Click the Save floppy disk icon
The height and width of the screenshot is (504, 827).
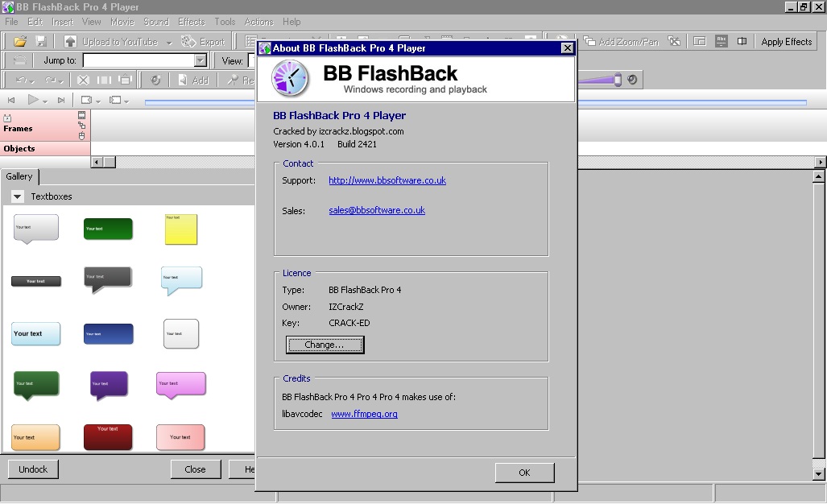(40, 41)
